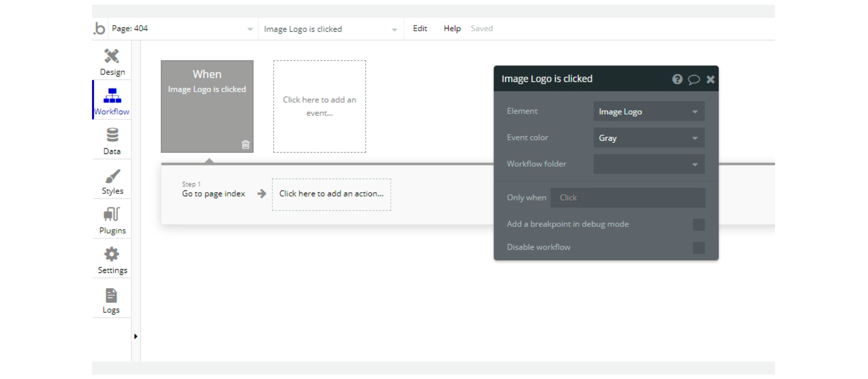868x379 pixels.
Task: Open the Help menu
Action: [x=452, y=28]
